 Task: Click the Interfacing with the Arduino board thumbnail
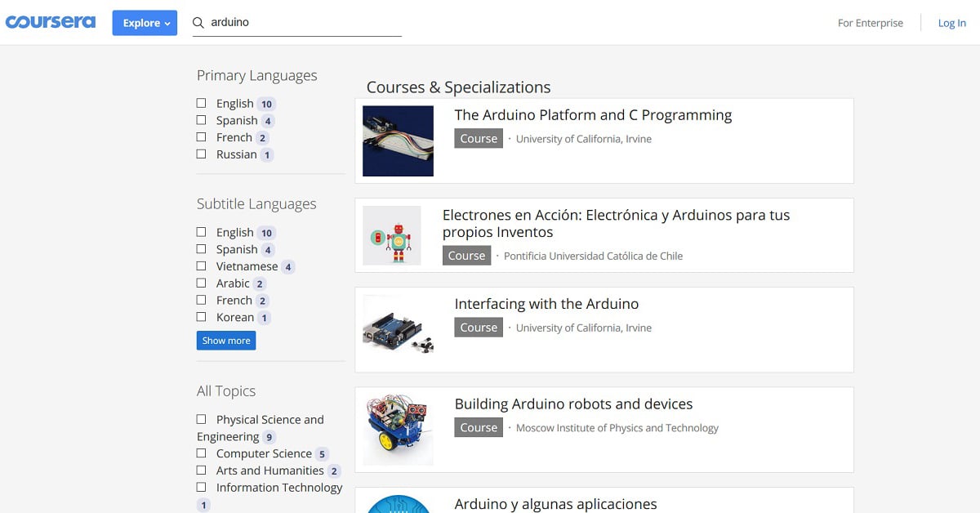point(398,330)
